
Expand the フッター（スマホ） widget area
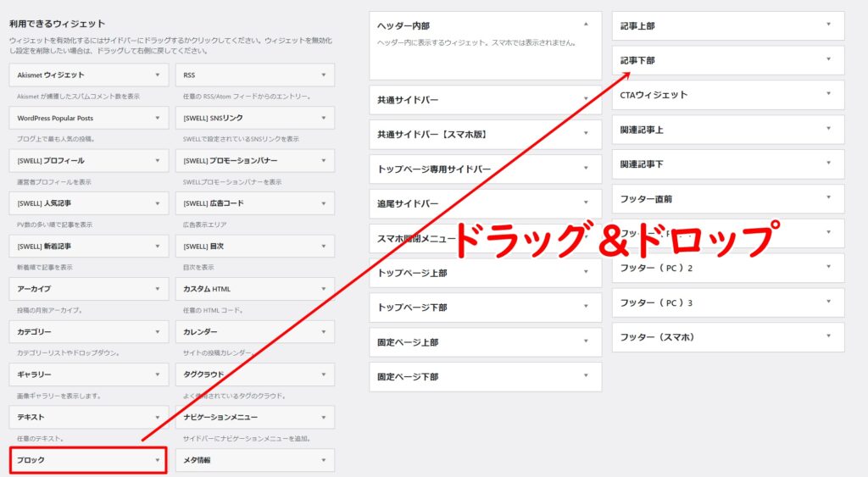(727, 337)
